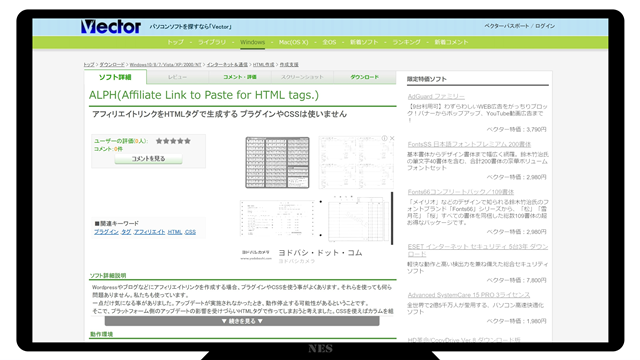Select the レビュー tab
Viewport: 640px width, 360px height.
(x=178, y=77)
